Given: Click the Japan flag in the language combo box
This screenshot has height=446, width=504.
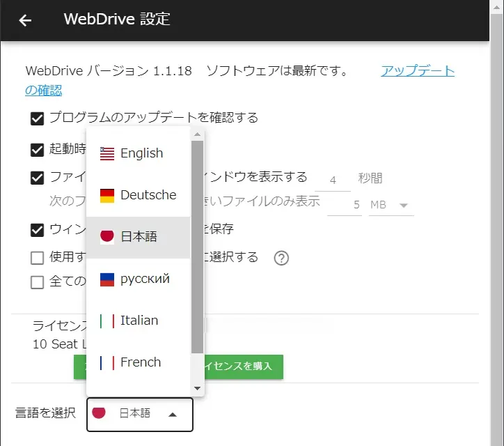Looking at the screenshot, I should coord(99,413).
